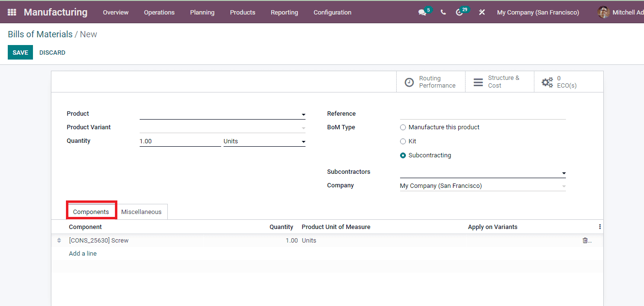
Task: Select the Kit BoM type
Action: (403, 141)
